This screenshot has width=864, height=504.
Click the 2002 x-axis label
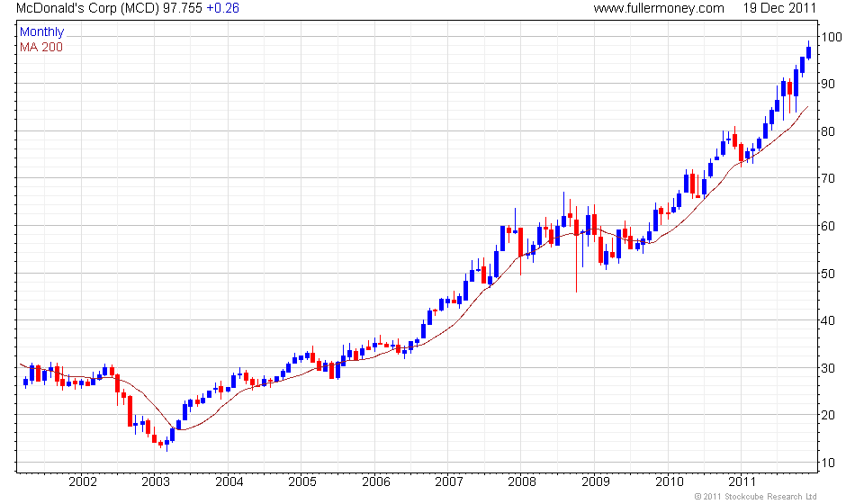pyautogui.click(x=83, y=482)
